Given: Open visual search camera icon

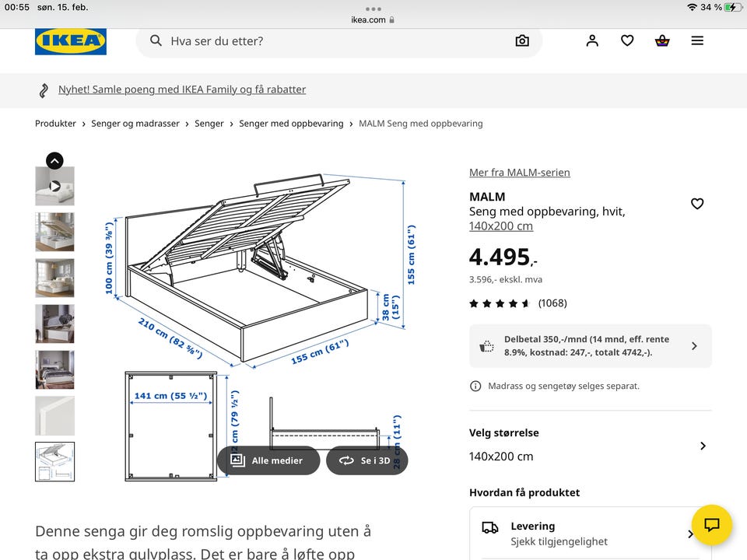Looking at the screenshot, I should tap(522, 41).
